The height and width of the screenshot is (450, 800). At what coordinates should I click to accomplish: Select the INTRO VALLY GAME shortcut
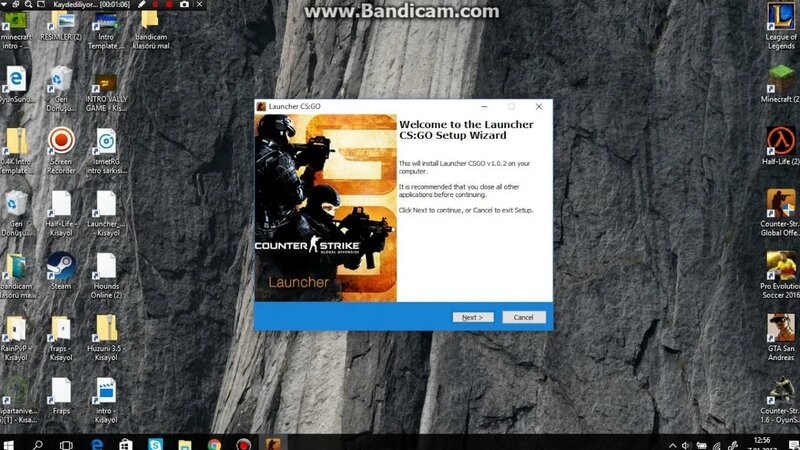coord(106,94)
